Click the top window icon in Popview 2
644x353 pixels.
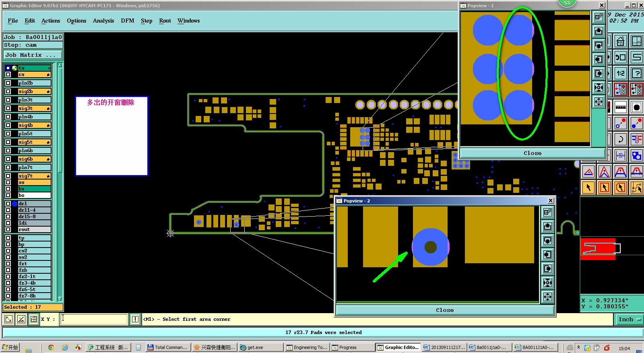[x=547, y=212]
